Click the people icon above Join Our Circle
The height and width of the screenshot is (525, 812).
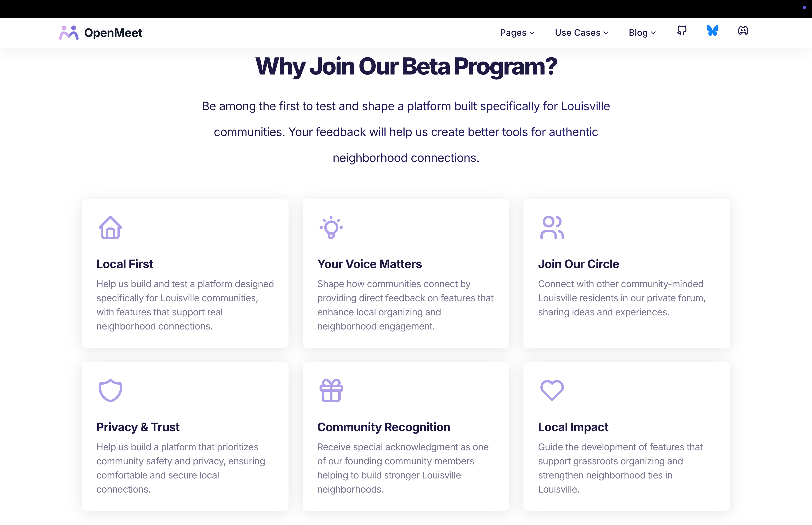pos(552,228)
